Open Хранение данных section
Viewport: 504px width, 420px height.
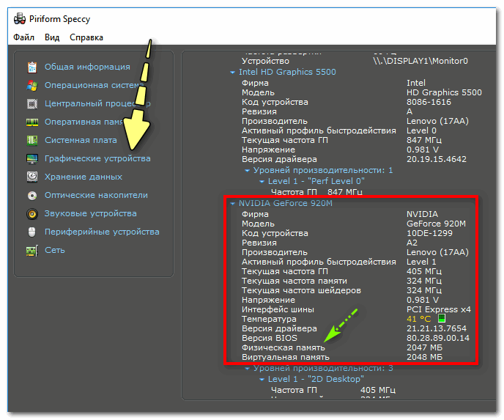pos(84,177)
